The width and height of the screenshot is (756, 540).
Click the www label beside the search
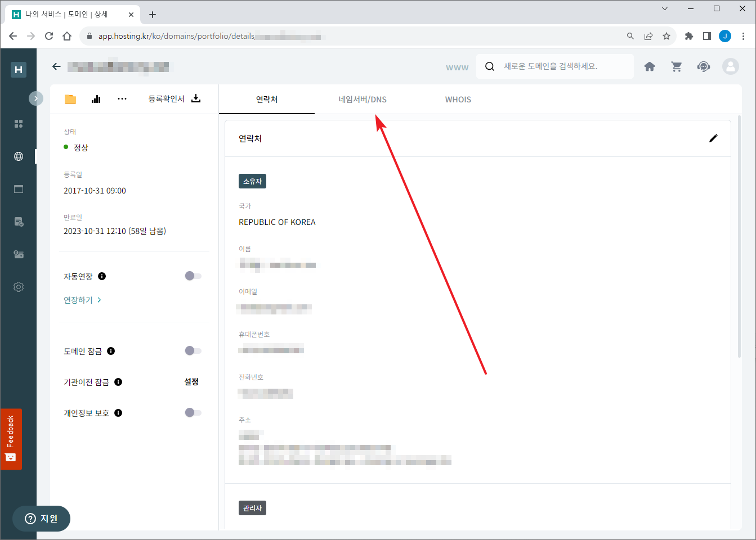[457, 67]
